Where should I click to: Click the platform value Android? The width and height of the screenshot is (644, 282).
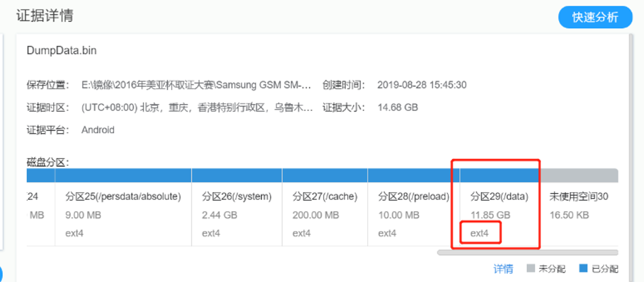pos(98,130)
